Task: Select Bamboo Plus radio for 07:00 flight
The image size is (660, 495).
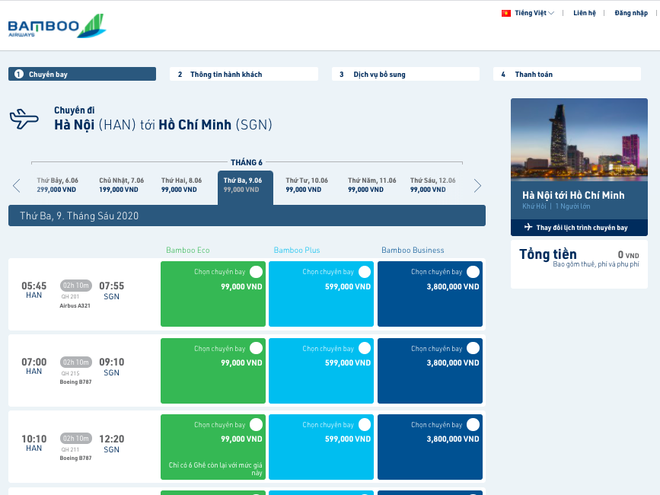Action: pos(364,348)
